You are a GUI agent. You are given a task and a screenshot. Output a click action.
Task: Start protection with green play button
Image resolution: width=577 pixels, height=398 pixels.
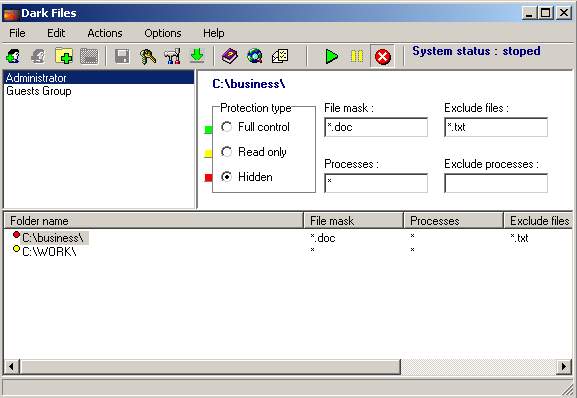332,57
